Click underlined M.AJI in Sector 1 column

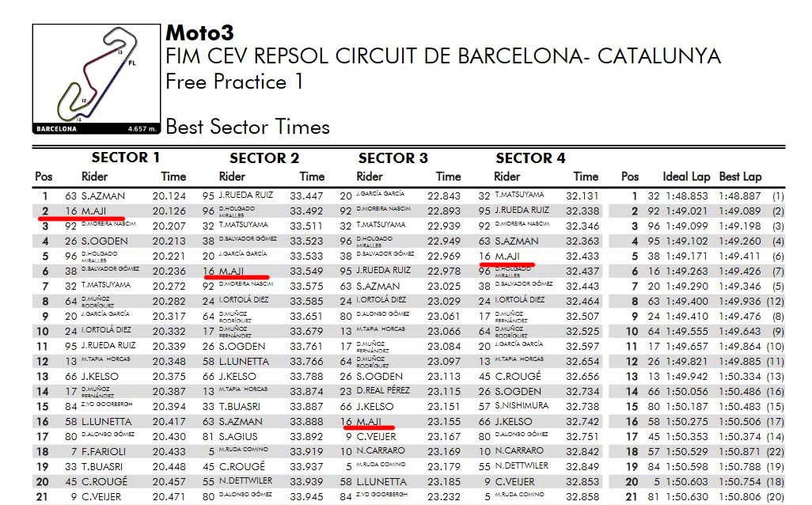tap(95, 211)
